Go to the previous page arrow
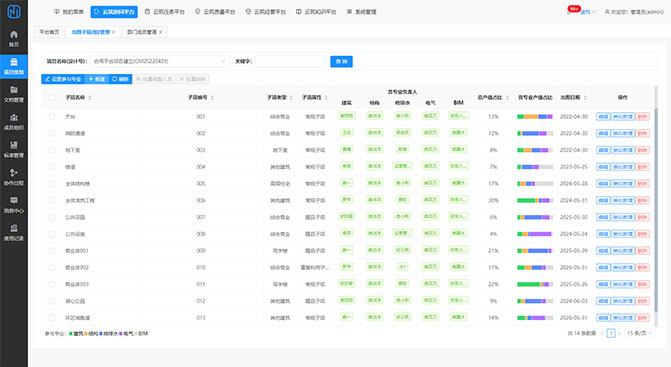The height and width of the screenshot is (367, 671). [x=603, y=333]
